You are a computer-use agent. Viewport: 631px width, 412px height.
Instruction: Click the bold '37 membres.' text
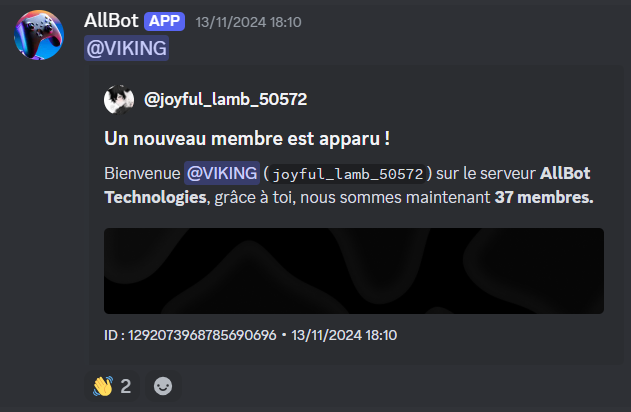(544, 198)
